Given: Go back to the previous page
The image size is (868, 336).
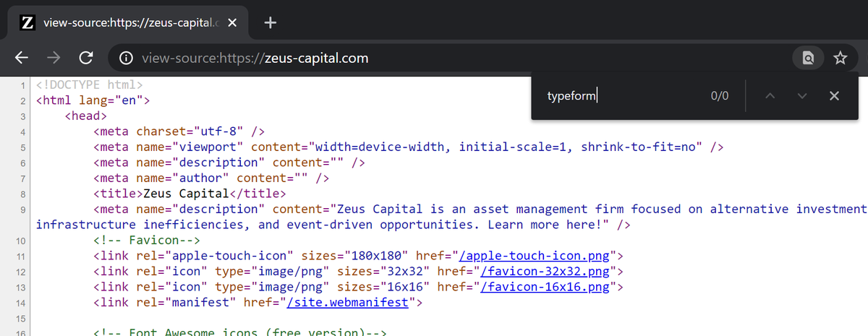Looking at the screenshot, I should pos(22,58).
